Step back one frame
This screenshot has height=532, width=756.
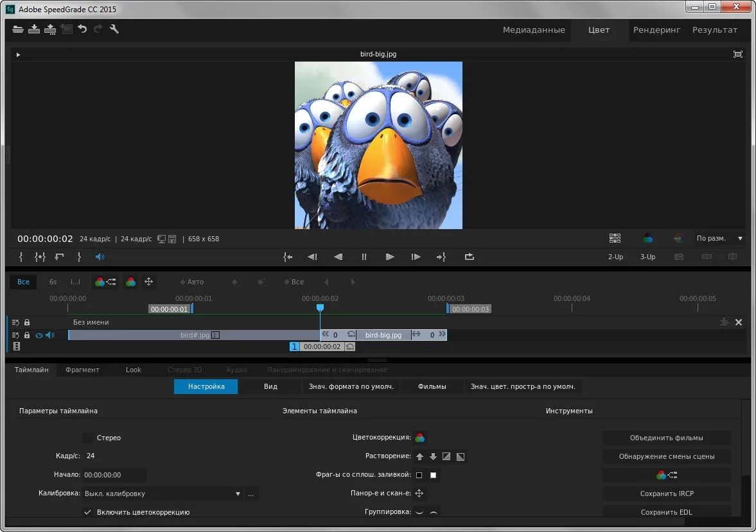[312, 257]
